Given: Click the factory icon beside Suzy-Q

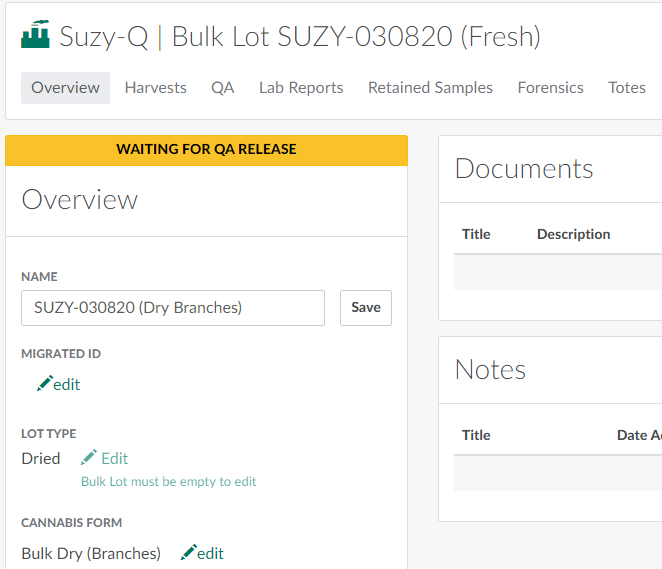Looking at the screenshot, I should click(x=35, y=36).
